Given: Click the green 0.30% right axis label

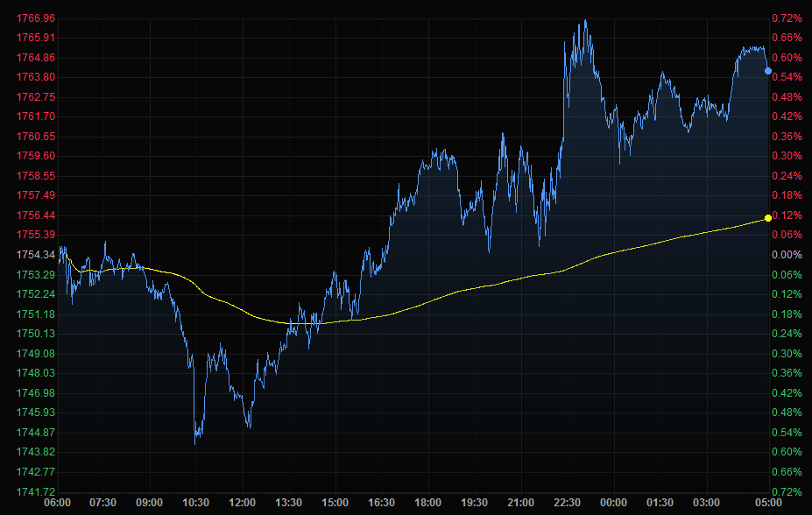Looking at the screenshot, I should click(x=787, y=354).
